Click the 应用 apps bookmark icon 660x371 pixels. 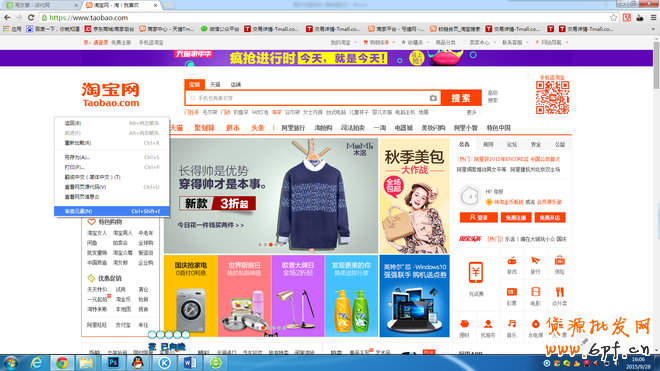[6, 29]
